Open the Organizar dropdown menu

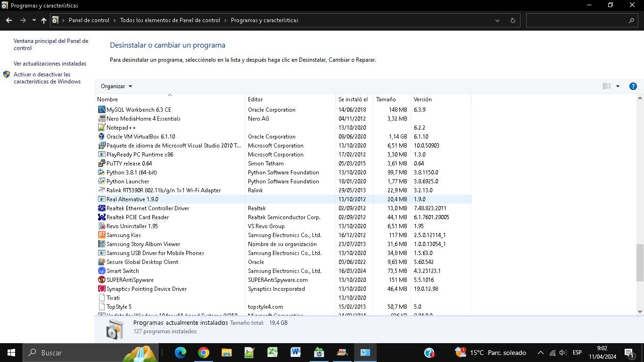click(x=116, y=86)
